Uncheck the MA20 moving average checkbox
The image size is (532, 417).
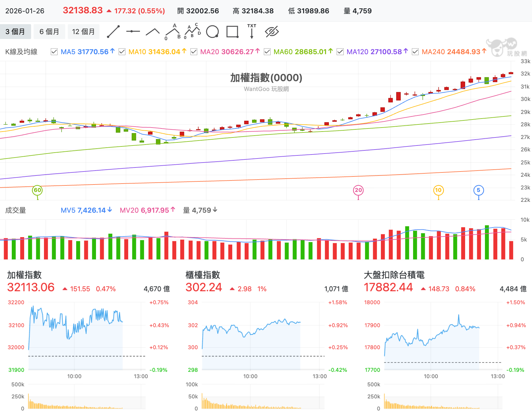tap(194, 52)
